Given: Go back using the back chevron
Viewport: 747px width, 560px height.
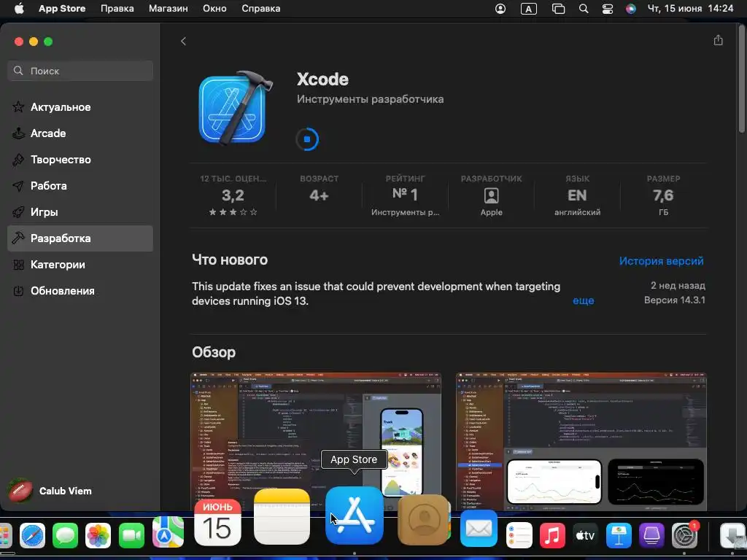Looking at the screenshot, I should coord(183,42).
